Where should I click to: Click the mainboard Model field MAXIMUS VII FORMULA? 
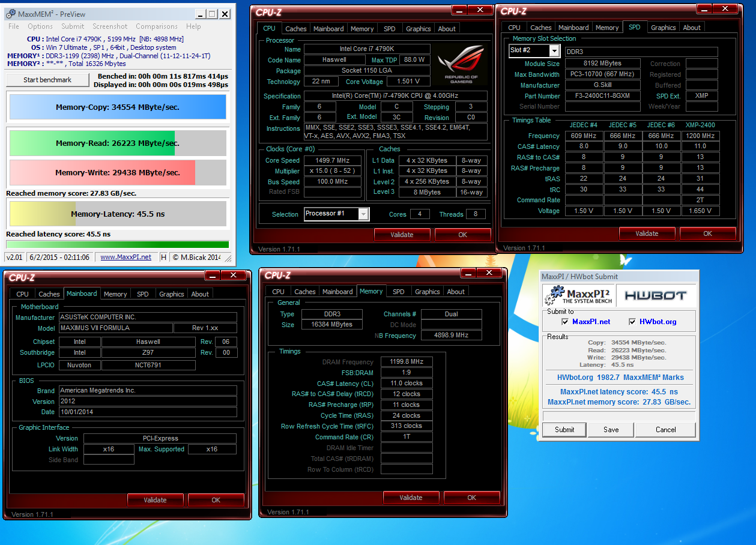click(115, 328)
